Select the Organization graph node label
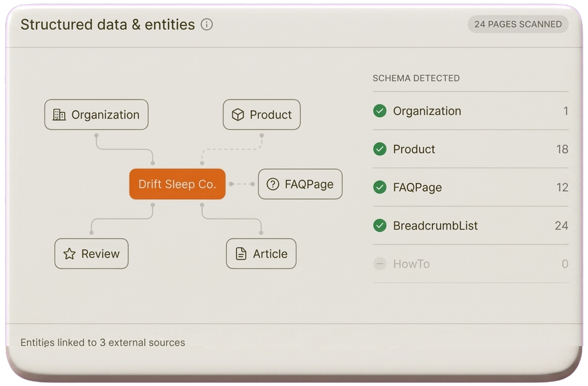This screenshot has height=386, width=588. (105, 115)
